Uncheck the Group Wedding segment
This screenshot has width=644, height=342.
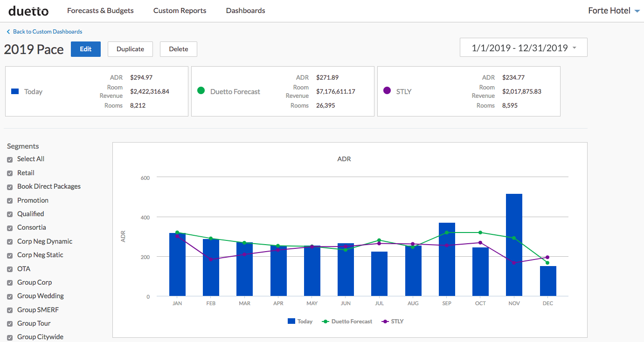tap(10, 296)
